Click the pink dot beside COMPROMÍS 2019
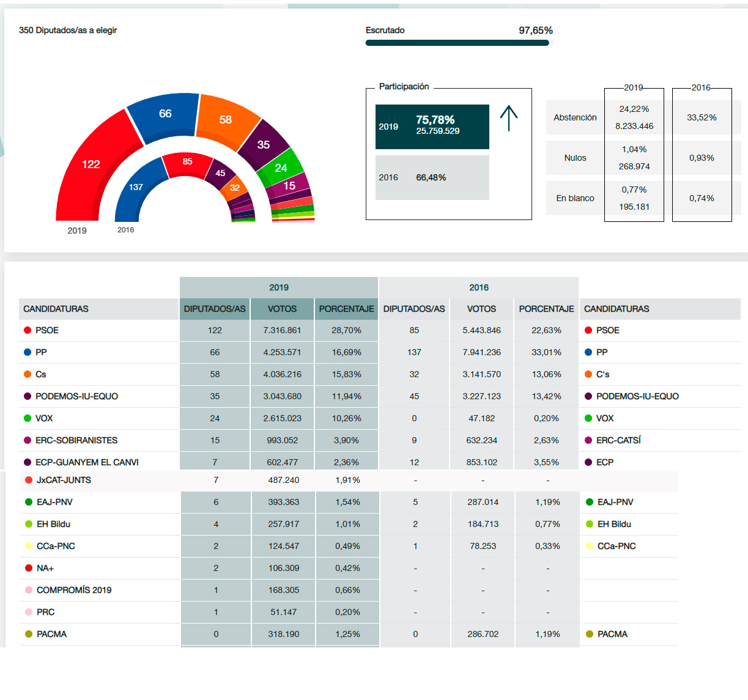 [x=29, y=590]
